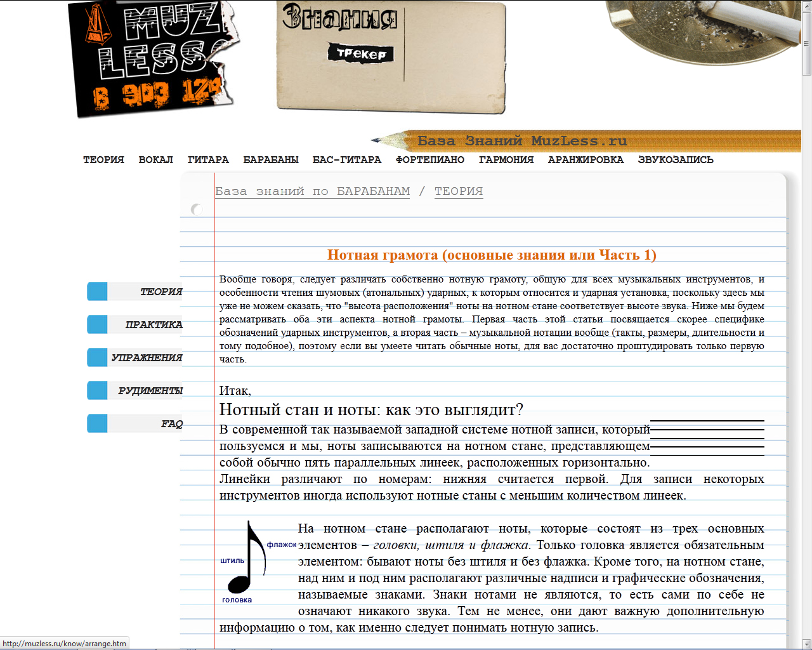The image size is (812, 650).
Task: Select ФОРТЕПИАНО from the navigation bar
Action: [x=430, y=160]
